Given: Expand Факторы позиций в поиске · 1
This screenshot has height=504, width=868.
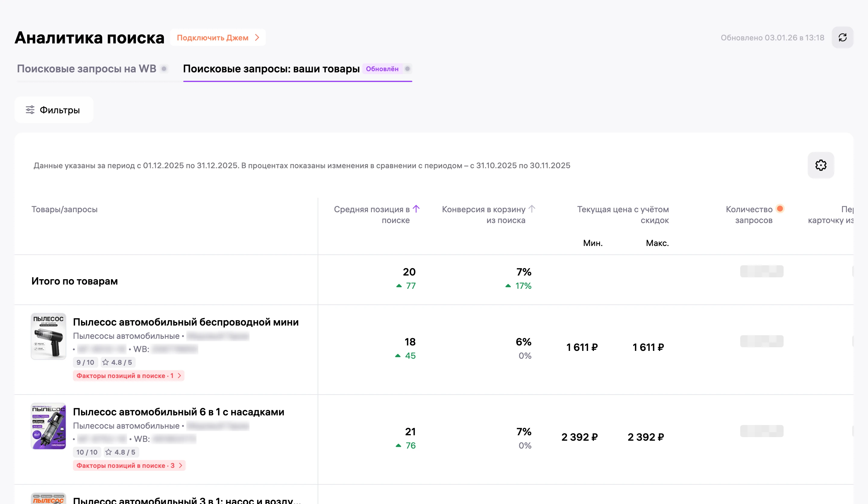Looking at the screenshot, I should (x=128, y=376).
